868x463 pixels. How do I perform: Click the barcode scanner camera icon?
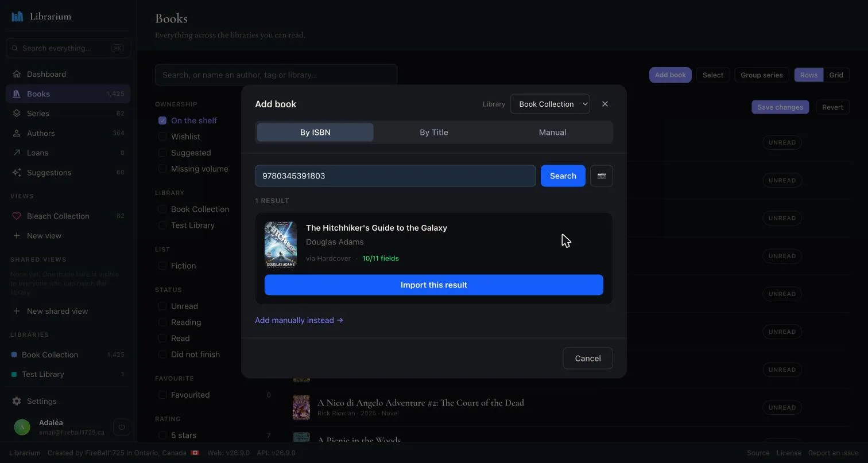point(601,176)
